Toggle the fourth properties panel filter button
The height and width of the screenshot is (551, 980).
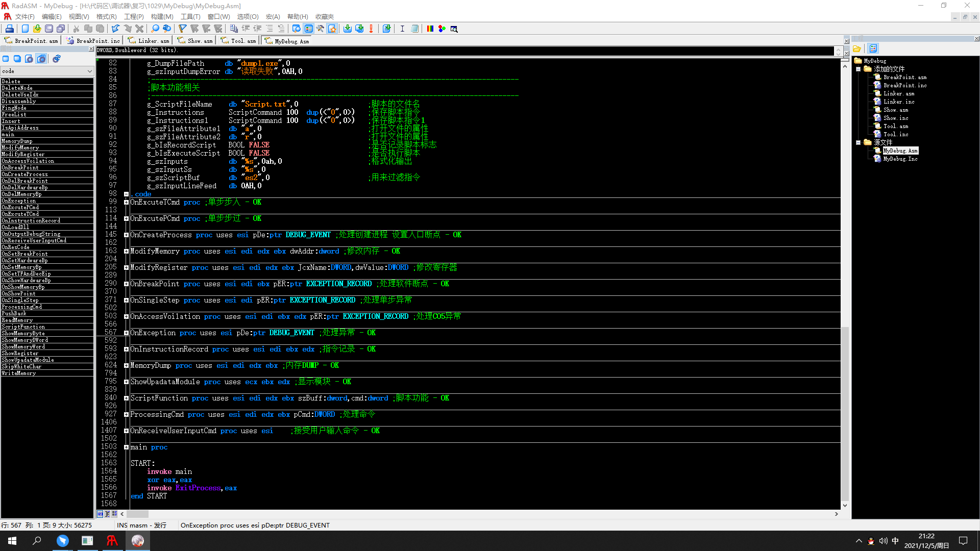41,59
